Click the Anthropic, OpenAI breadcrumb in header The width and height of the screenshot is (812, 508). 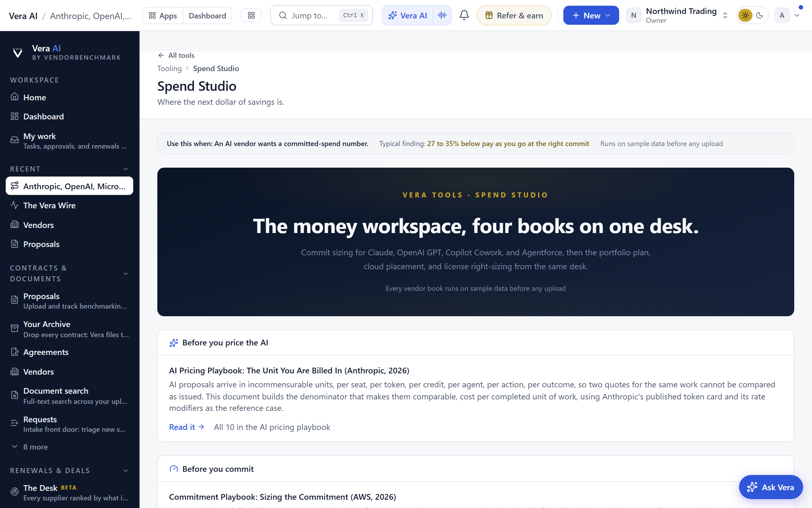[91, 16]
